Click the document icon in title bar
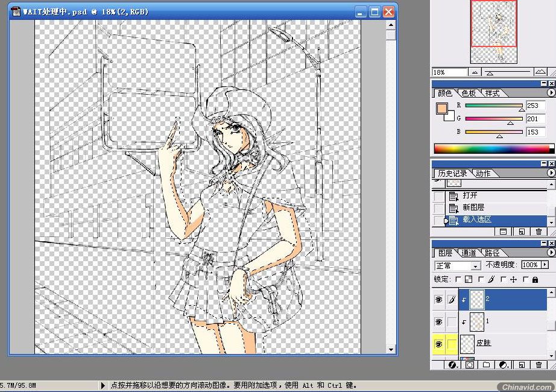The width and height of the screenshot is (556, 392). coord(16,11)
